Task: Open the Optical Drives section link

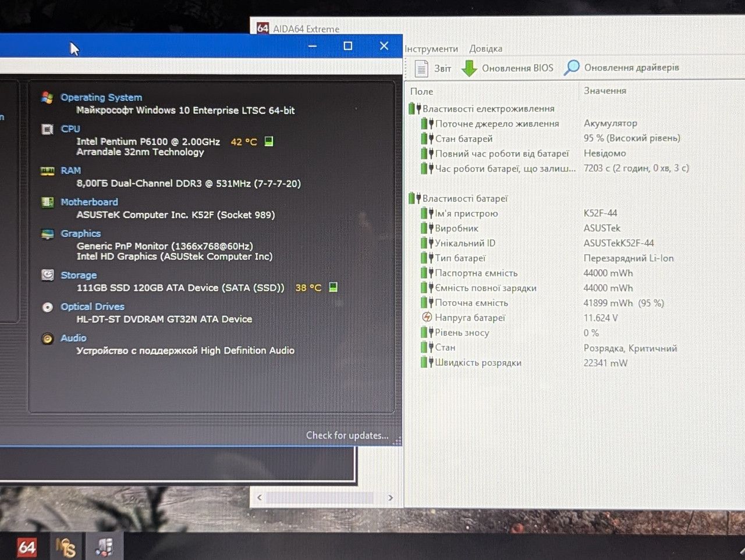Action: point(93,306)
